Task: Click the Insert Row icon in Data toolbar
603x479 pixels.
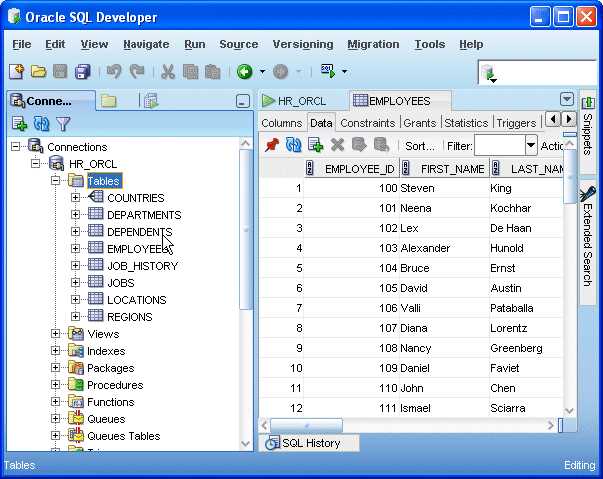Action: click(x=315, y=145)
